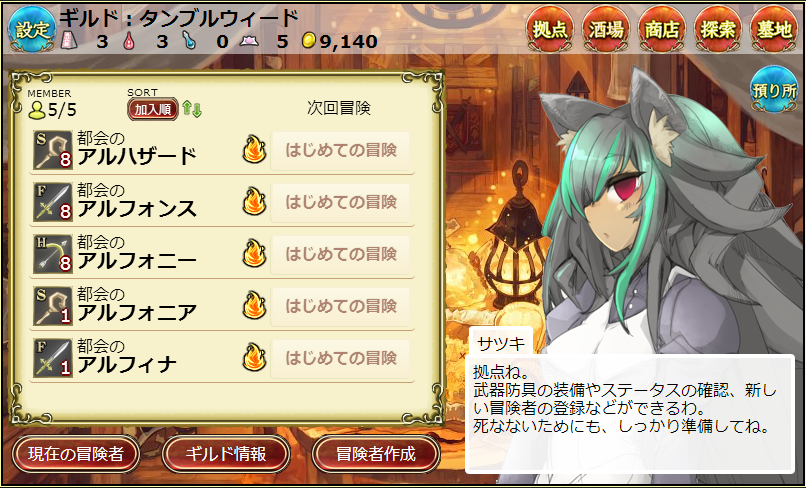The image size is (806, 488).
Task: Go to the 酒場 tavern tab
Action: click(606, 29)
